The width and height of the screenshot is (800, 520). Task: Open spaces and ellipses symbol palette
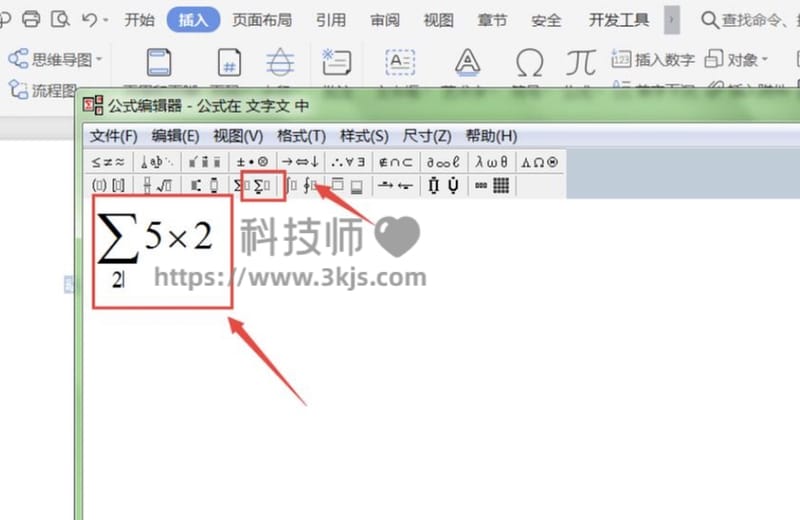click(x=157, y=162)
